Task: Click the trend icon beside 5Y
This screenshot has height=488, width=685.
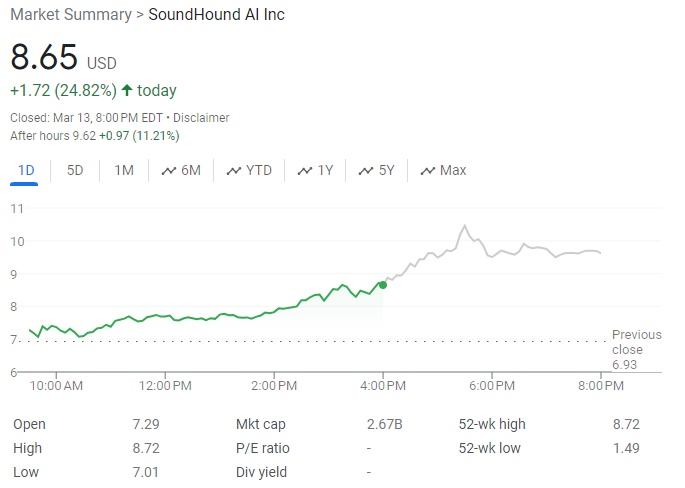Action: 366,171
